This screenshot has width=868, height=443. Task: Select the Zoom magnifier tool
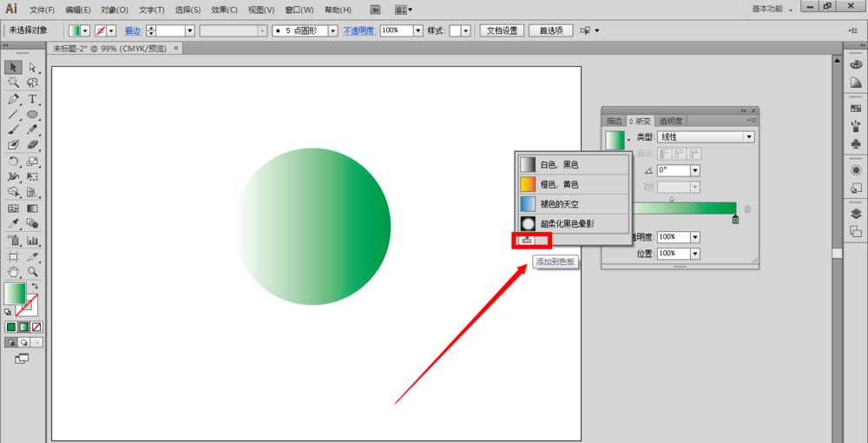[32, 272]
